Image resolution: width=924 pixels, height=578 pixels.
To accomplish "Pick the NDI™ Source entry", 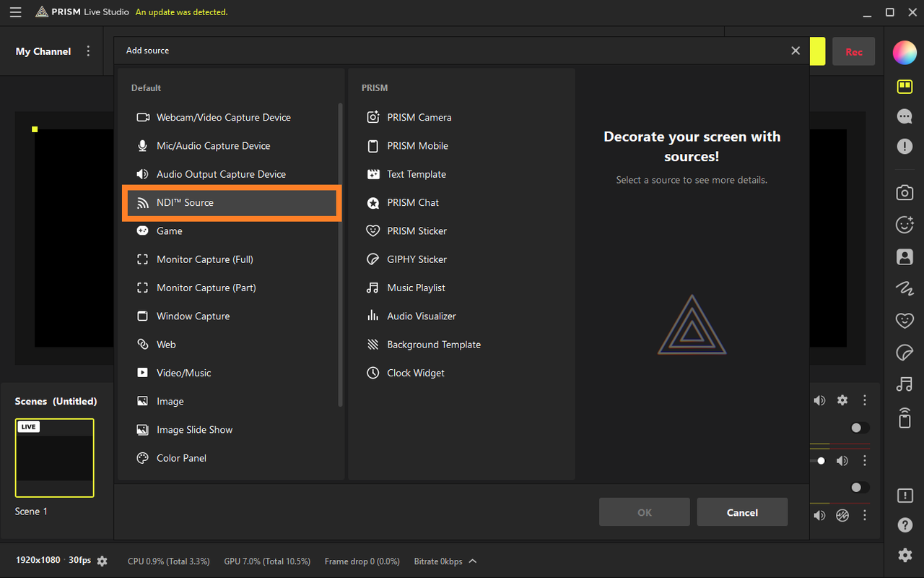I will click(231, 202).
